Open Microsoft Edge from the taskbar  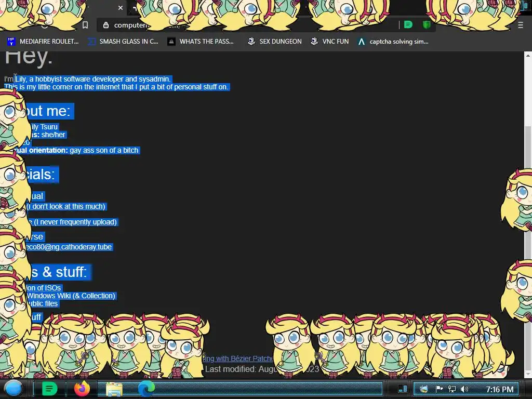146,389
